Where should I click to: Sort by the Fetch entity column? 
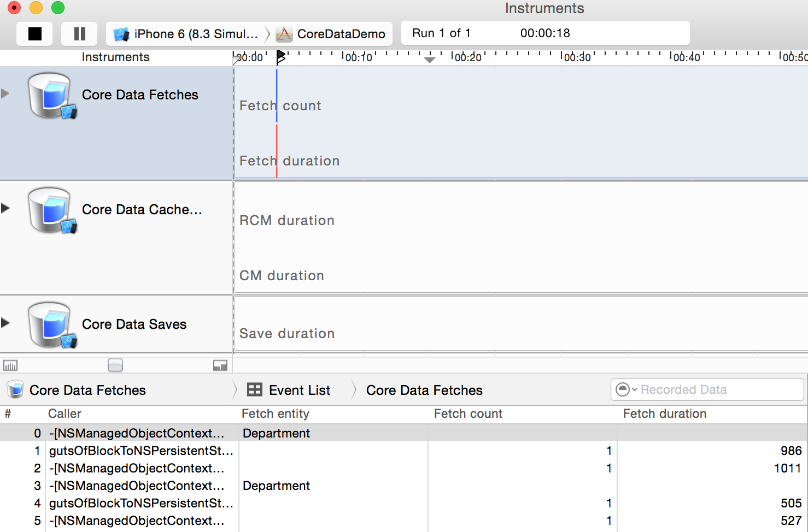276,414
